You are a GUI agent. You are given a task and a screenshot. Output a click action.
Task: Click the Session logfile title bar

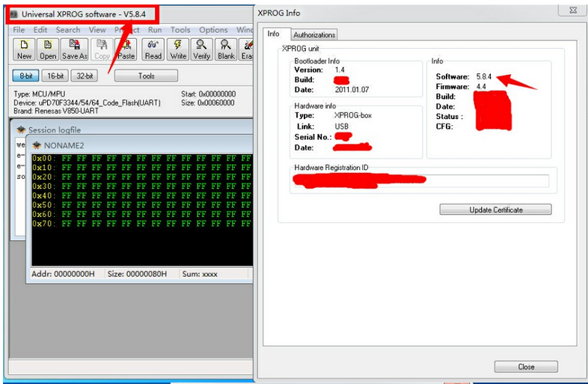pos(133,129)
